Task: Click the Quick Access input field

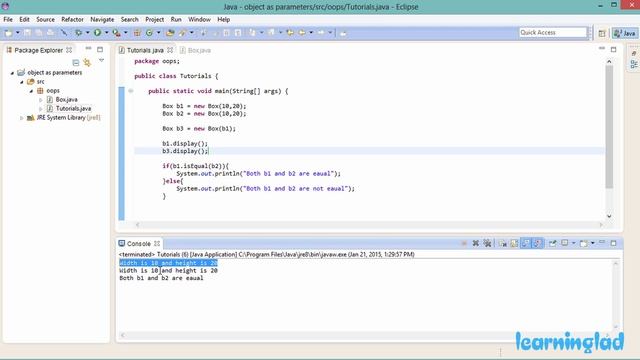Action: (x=553, y=33)
